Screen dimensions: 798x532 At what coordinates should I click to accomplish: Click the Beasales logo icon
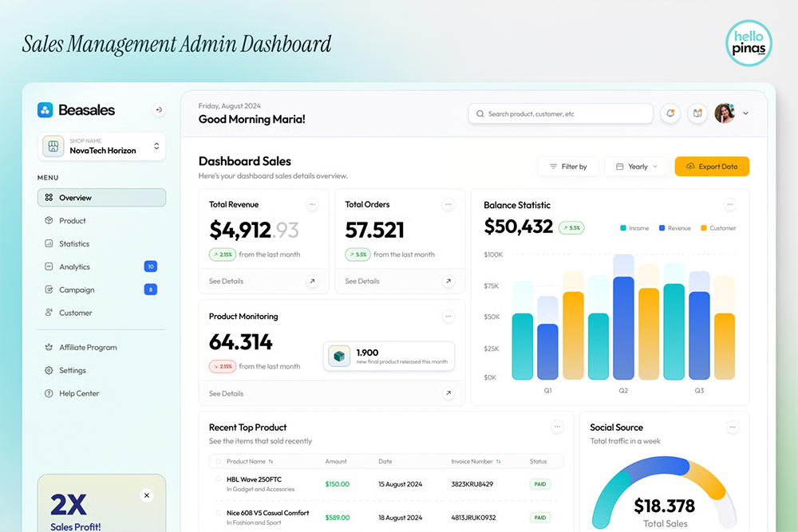click(x=45, y=110)
